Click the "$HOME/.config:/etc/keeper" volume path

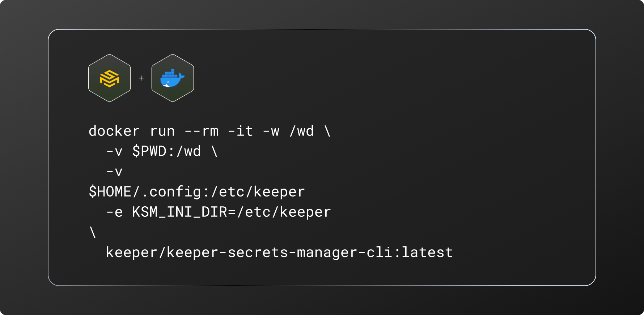click(197, 192)
